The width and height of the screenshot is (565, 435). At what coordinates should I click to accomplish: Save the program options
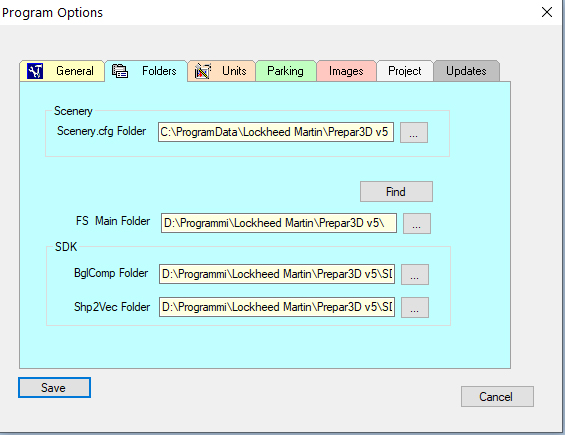[54, 388]
